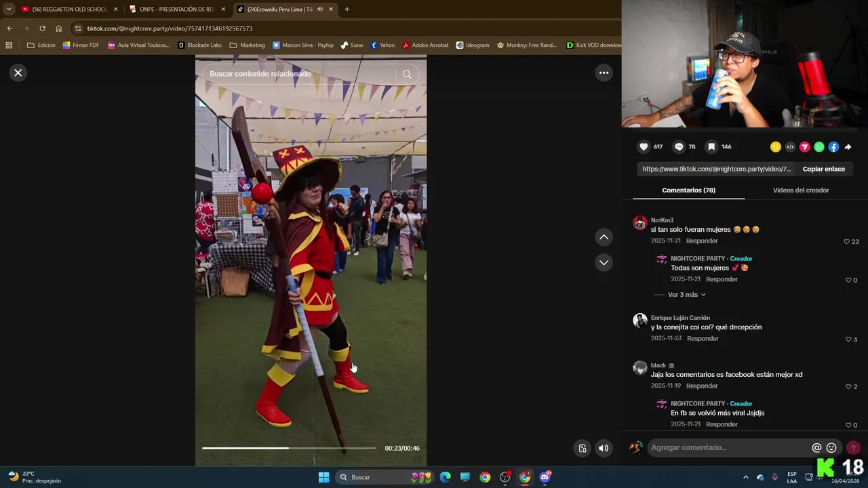Share the video to Facebook
The width and height of the screenshot is (868, 488).
[x=833, y=147]
